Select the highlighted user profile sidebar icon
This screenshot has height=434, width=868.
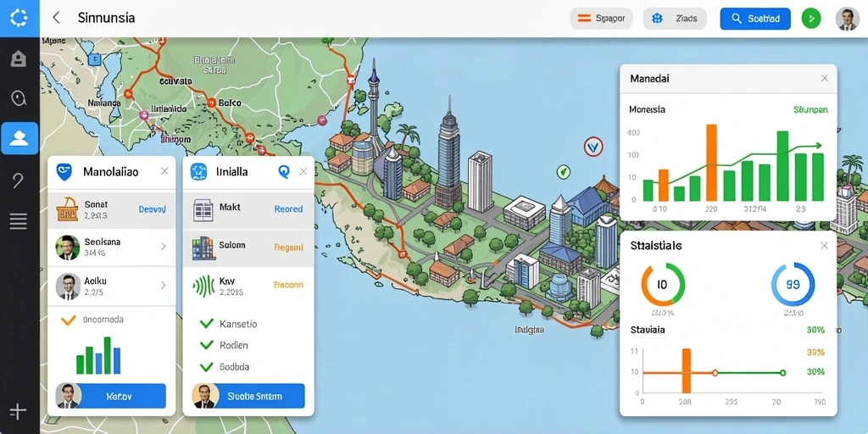coord(19,138)
